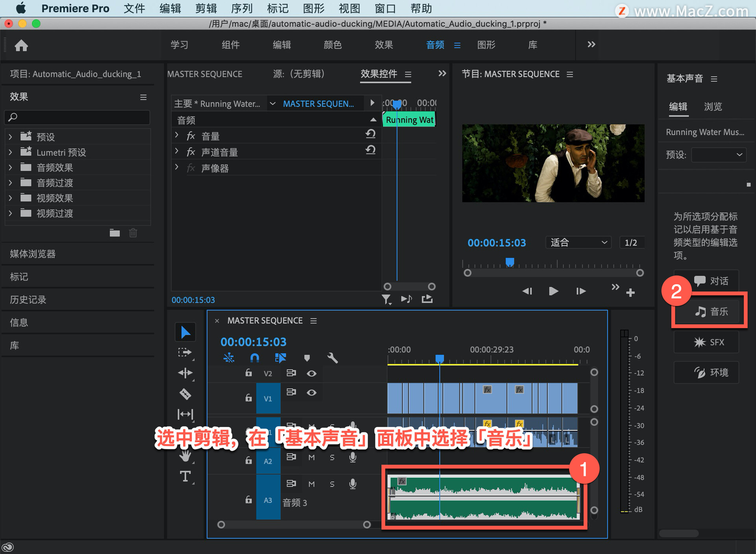
Task: Open the 预设 dropdown in Essential Sound
Action: (719, 155)
